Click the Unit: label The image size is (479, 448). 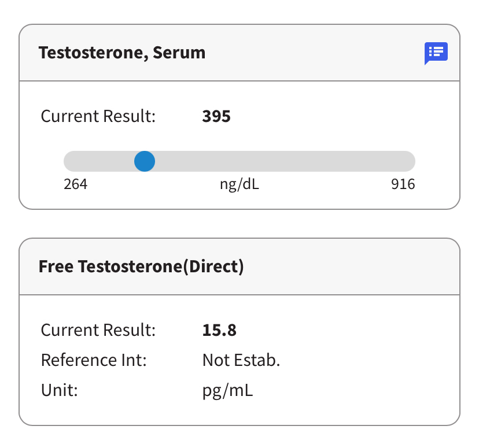pyautogui.click(x=59, y=390)
